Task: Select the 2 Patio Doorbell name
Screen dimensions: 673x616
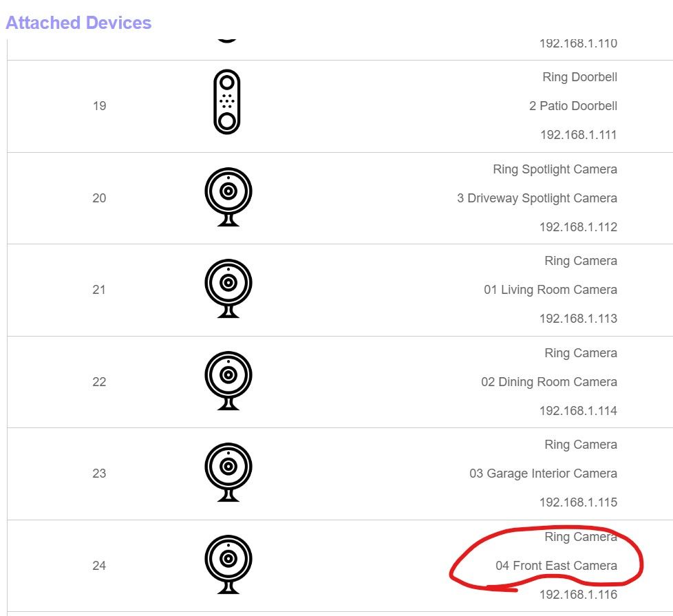Action: point(573,106)
